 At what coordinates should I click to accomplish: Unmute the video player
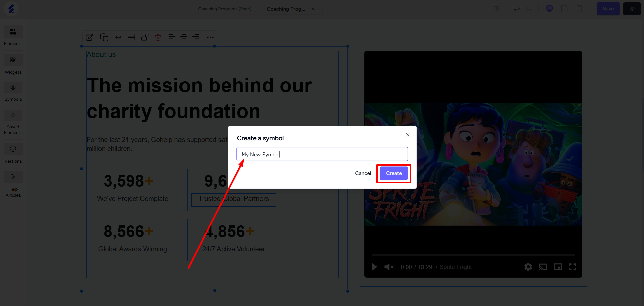coord(389,267)
